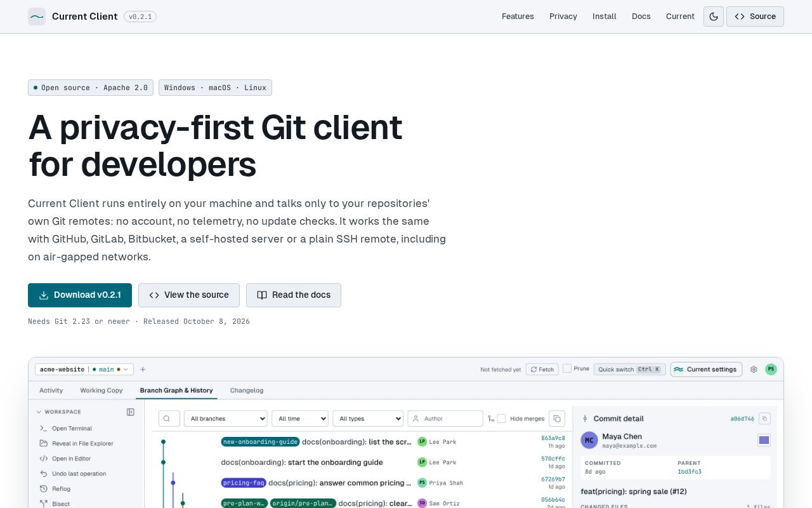Screen dimensions: 812x508
Task: Add a new repository tab with plus
Action: pos(143,370)
